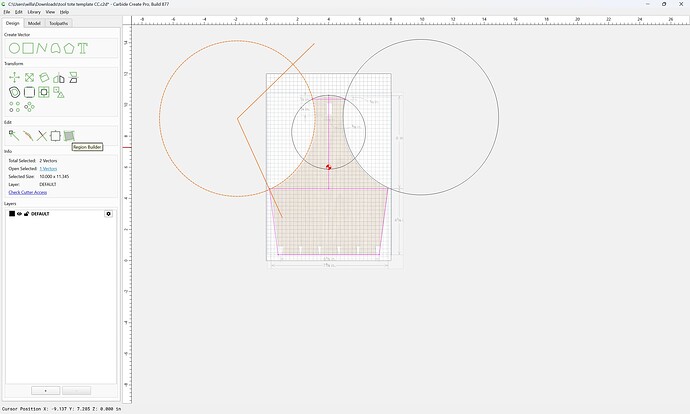Viewport: 690px width, 414px height.
Task: Toggle DEFAULT layer visibility eye
Action: (19, 214)
